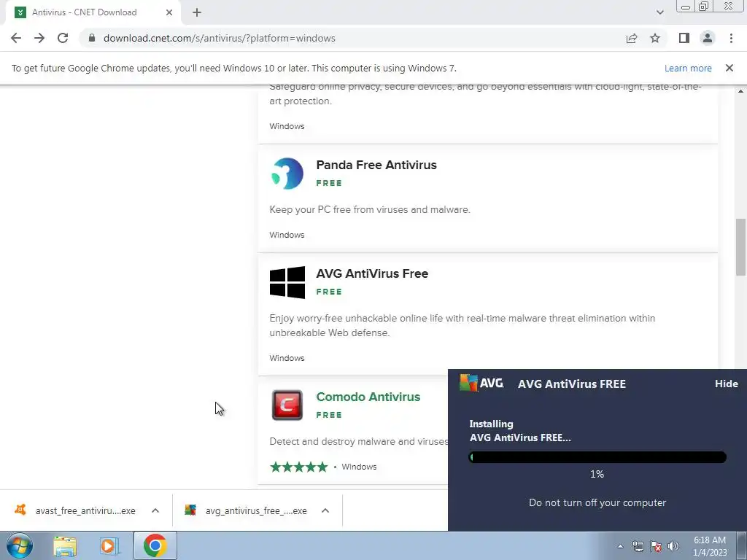Click the Panda description text 'Keep your PC free'

click(x=370, y=209)
